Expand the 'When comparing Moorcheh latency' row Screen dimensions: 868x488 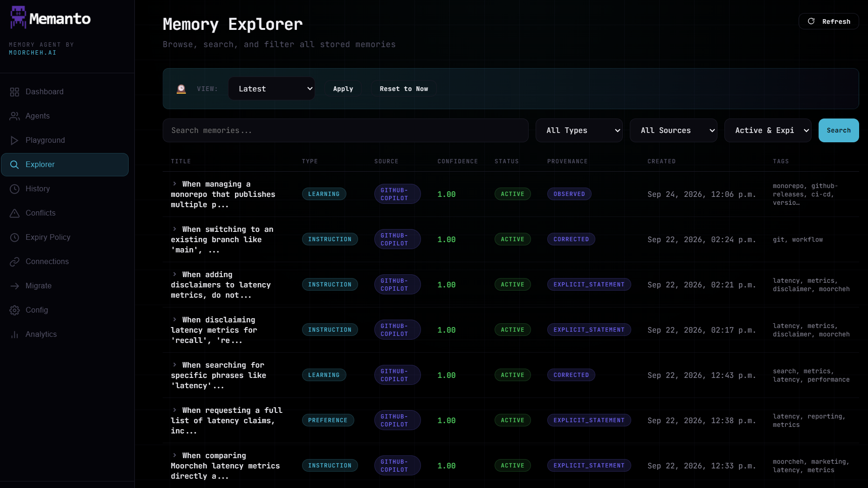tap(175, 455)
